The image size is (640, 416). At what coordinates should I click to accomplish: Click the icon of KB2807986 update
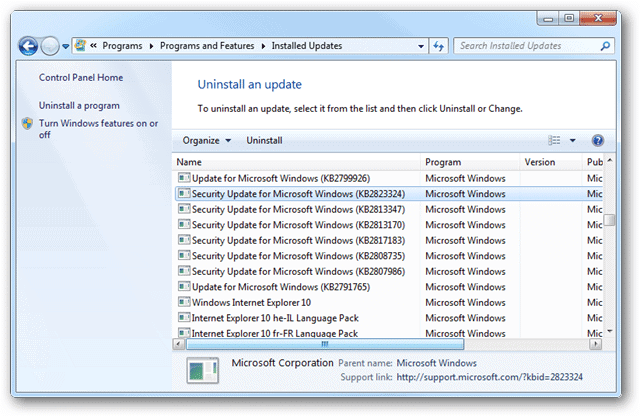click(x=184, y=271)
